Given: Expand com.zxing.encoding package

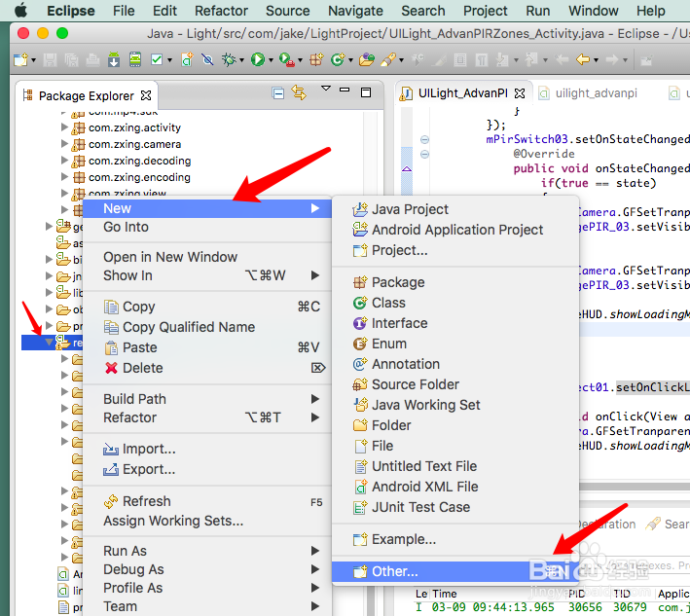Looking at the screenshot, I should (x=64, y=177).
